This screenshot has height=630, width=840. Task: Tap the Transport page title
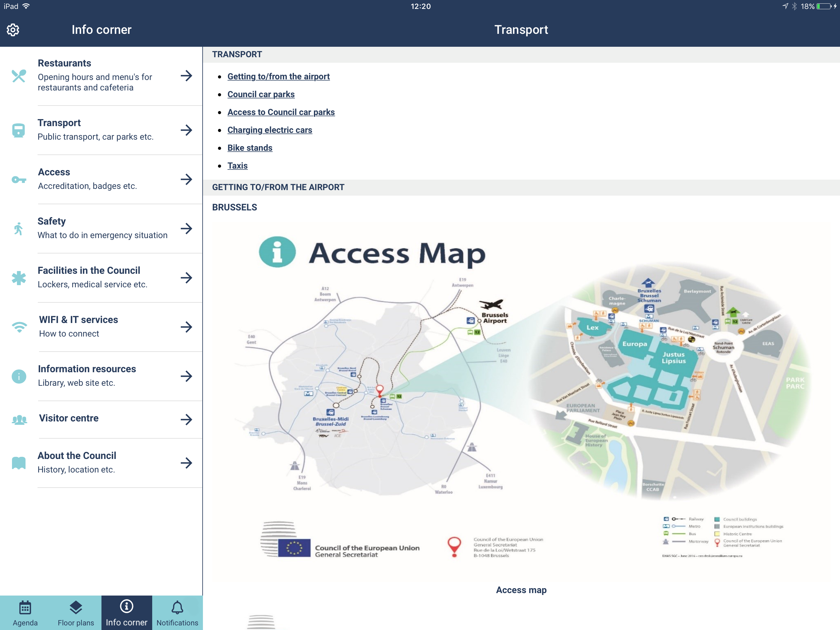[x=521, y=30]
